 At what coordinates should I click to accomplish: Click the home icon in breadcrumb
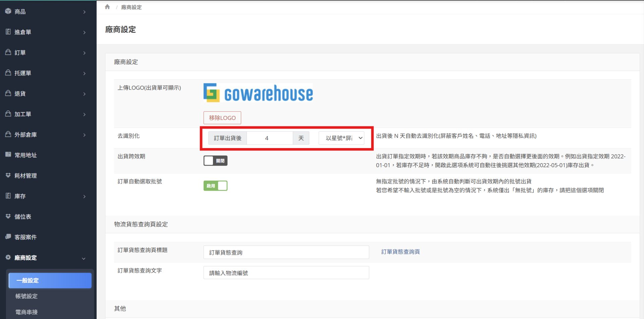(107, 7)
